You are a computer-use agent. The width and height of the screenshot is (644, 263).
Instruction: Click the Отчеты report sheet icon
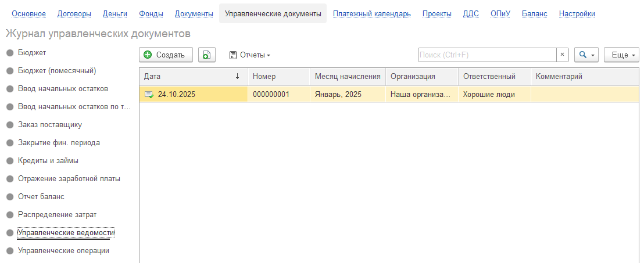(x=233, y=55)
